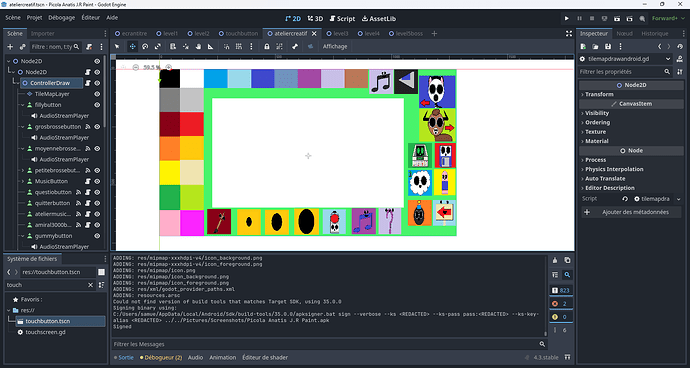Copy the output log selection icon
This screenshot has height=368, width=690.
[x=567, y=260]
